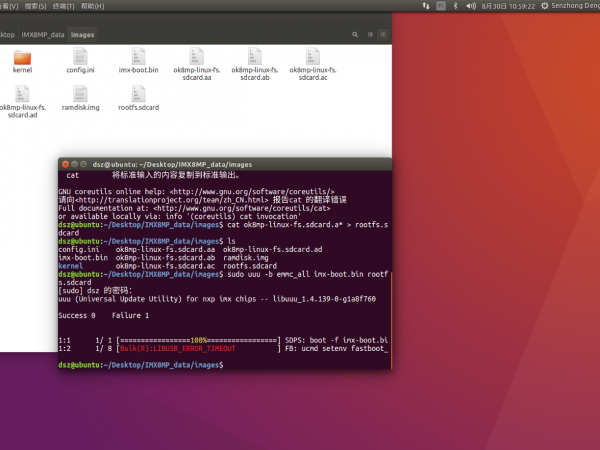Open the Terminal (终端) menu
The width and height of the screenshot is (600, 450).
coord(64,6)
